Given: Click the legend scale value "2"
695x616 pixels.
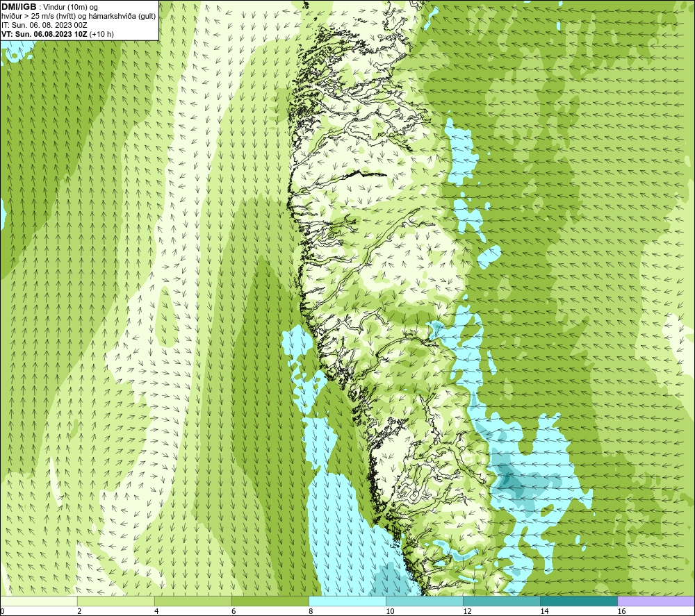Looking at the screenshot, I should (79, 611).
